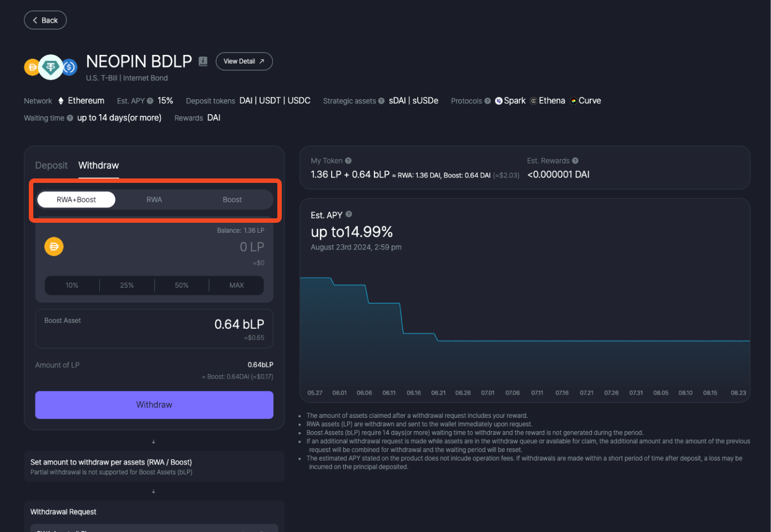The image size is (771, 532).
Task: Select the RWA+Boost withdrawal mode
Action: point(77,199)
